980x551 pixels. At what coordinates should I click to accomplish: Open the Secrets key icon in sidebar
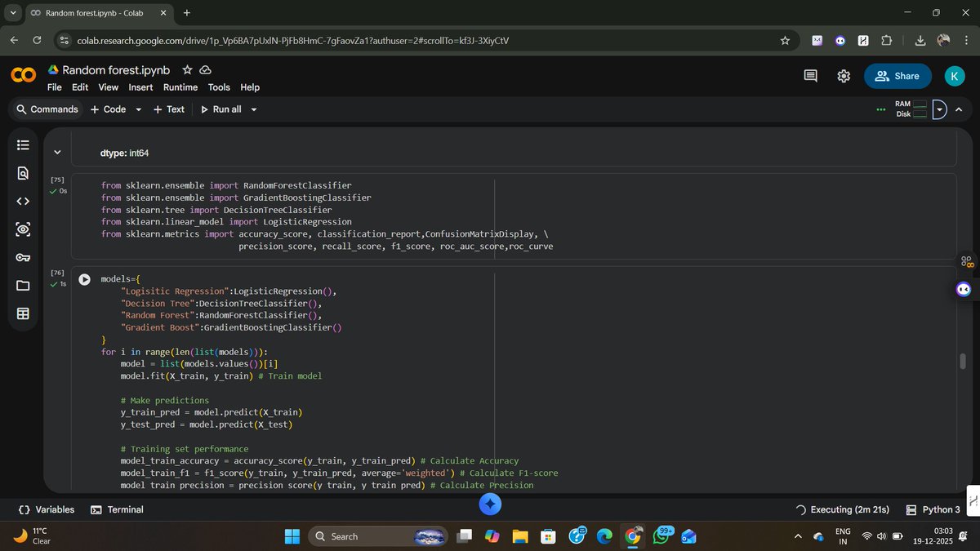(23, 258)
